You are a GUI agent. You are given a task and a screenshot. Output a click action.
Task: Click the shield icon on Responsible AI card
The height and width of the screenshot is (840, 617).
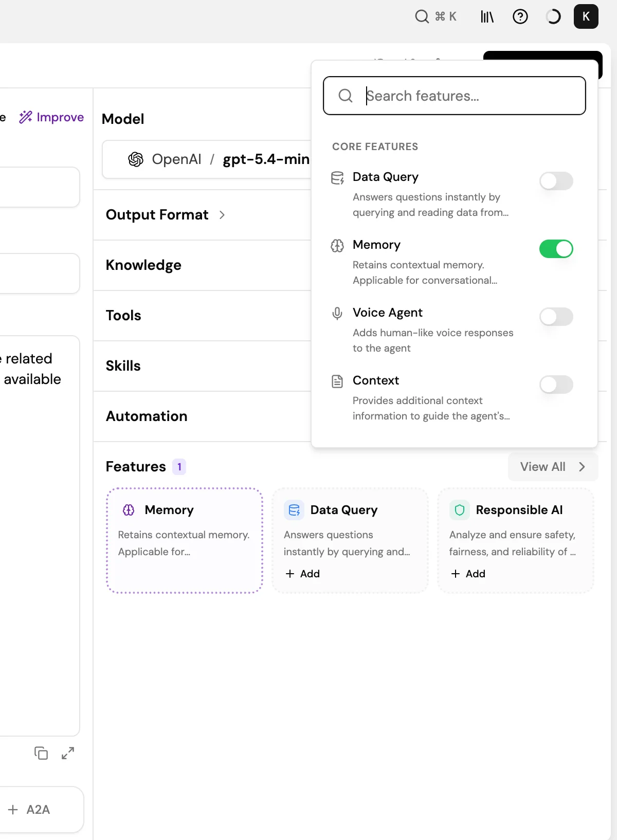(460, 510)
